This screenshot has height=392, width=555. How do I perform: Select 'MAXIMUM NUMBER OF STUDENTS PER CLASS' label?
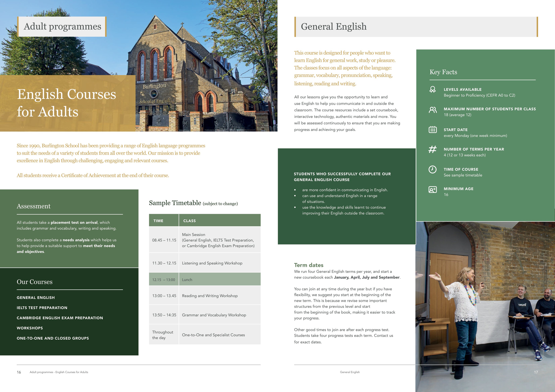tap(490, 109)
